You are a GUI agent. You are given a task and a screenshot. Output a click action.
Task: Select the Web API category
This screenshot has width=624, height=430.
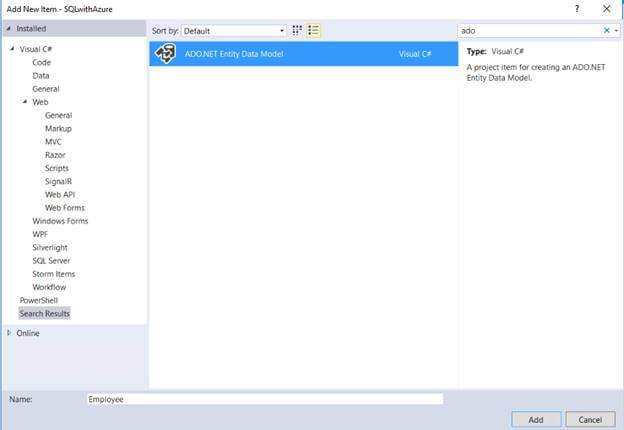coord(60,195)
